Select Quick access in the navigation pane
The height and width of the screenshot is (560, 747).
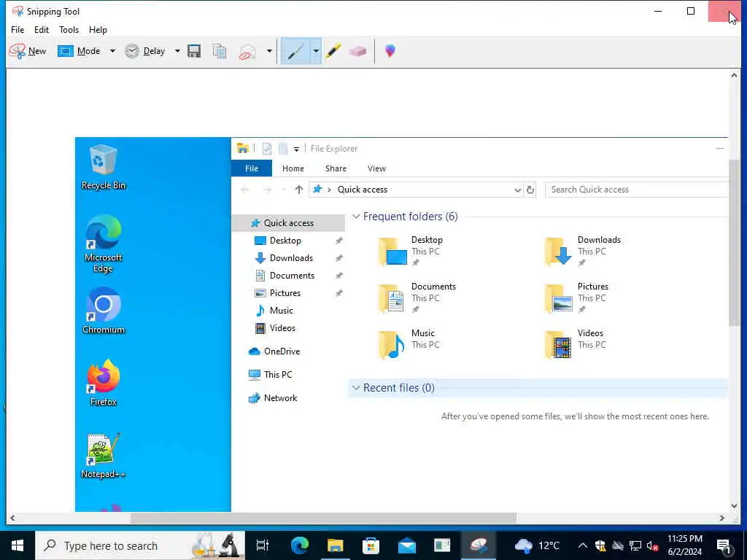pyautogui.click(x=288, y=223)
